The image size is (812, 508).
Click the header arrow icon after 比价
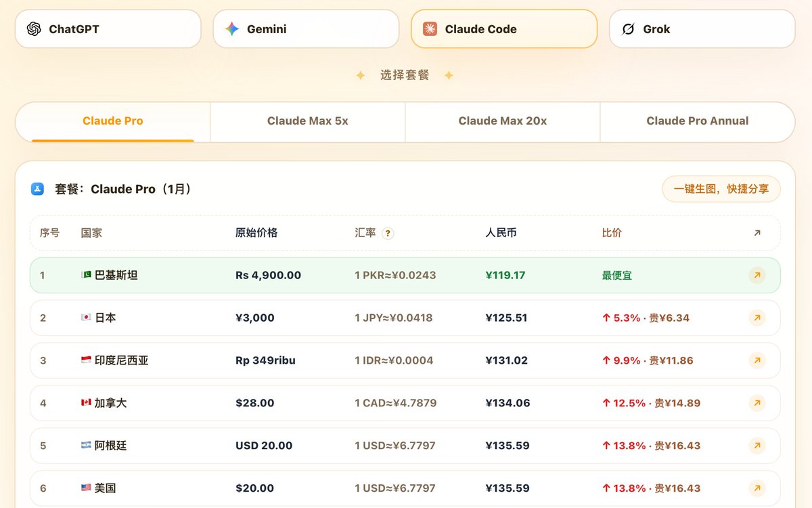tap(757, 233)
